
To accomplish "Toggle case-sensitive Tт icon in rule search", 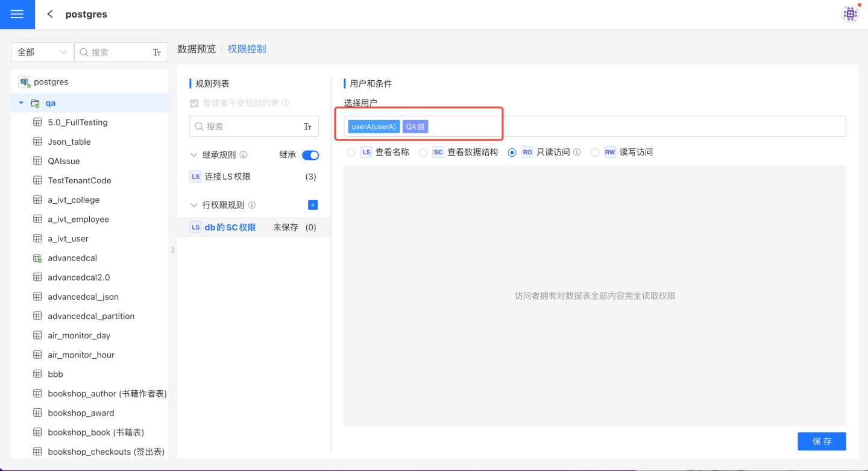I will point(307,127).
